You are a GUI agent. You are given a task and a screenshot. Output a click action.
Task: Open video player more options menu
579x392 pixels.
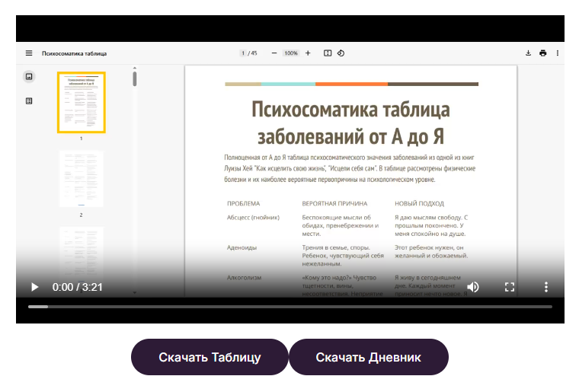546,287
